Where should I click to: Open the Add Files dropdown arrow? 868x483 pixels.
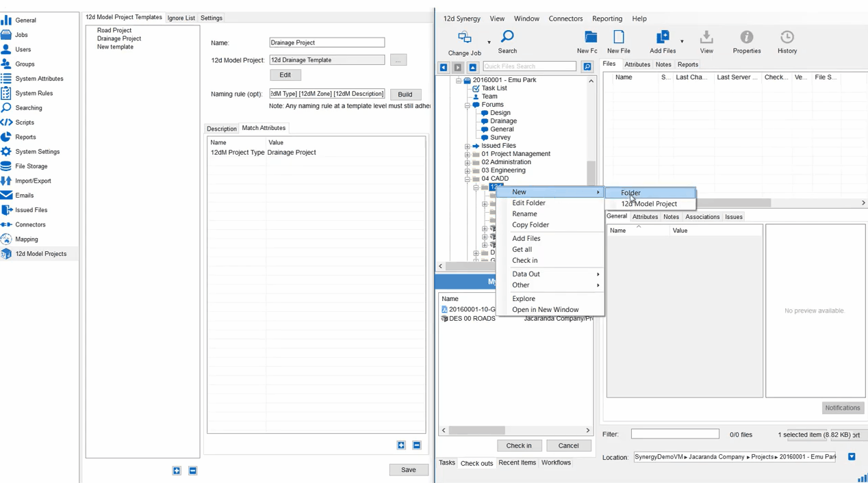682,42
